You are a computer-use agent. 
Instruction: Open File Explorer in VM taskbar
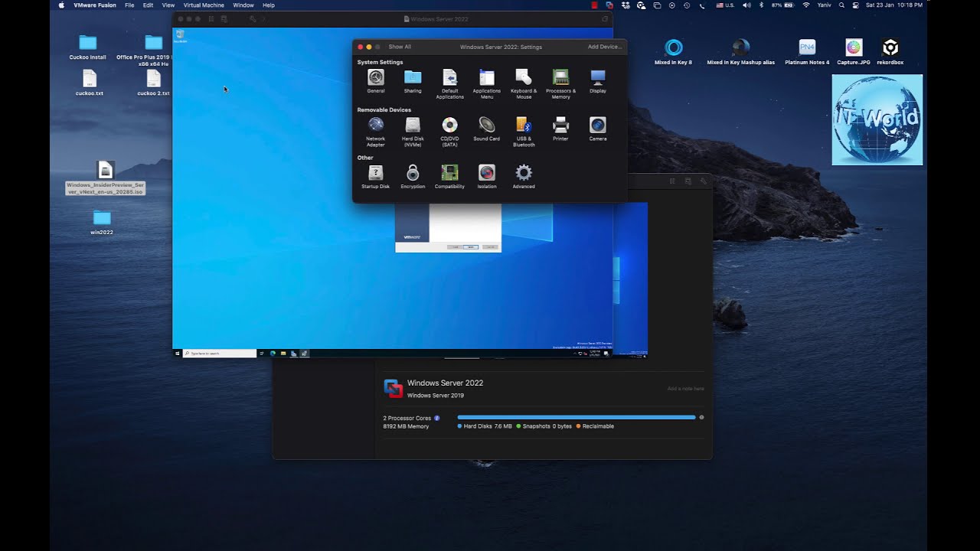click(283, 354)
